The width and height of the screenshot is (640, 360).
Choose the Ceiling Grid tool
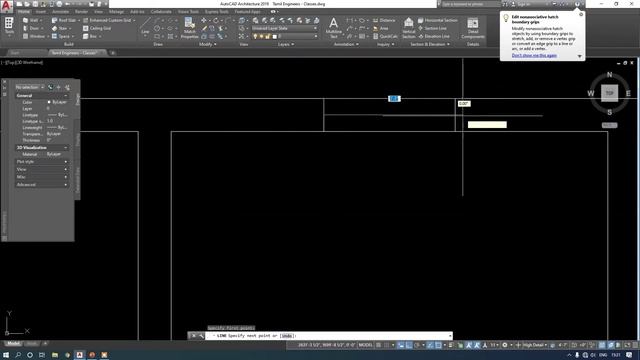pos(97,28)
